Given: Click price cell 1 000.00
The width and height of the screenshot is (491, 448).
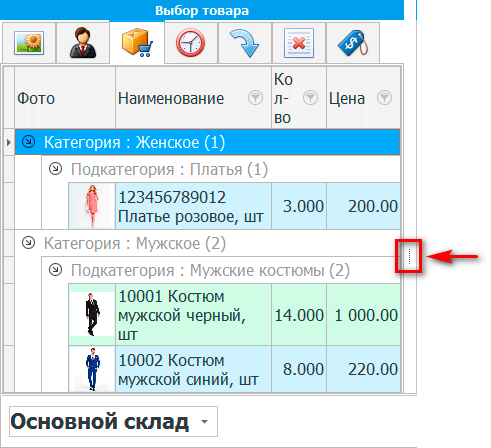Looking at the screenshot, I should click(364, 314).
